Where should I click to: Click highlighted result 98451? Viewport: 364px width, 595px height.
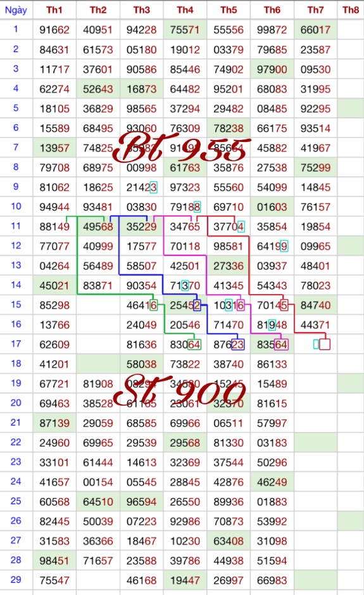point(54,561)
